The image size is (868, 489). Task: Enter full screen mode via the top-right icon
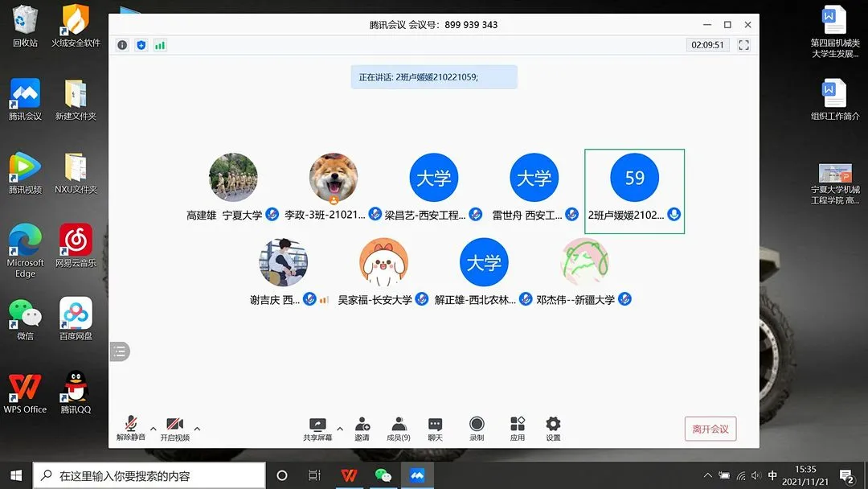point(743,45)
